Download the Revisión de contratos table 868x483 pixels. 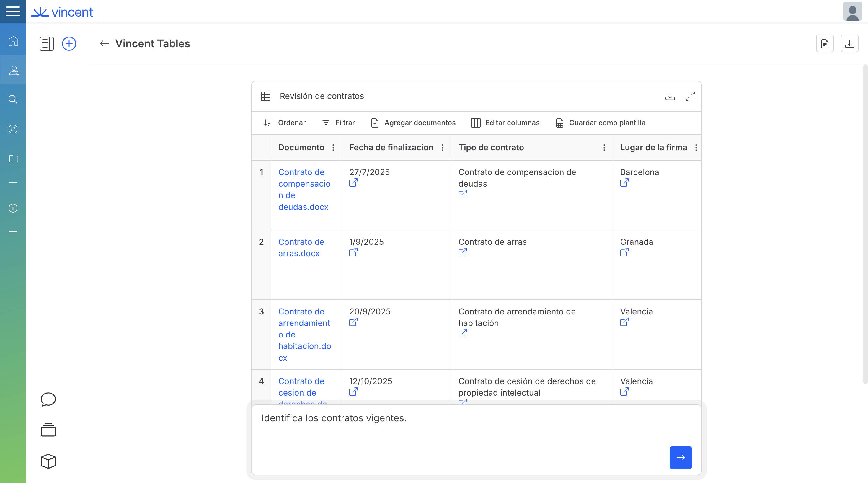(x=670, y=96)
